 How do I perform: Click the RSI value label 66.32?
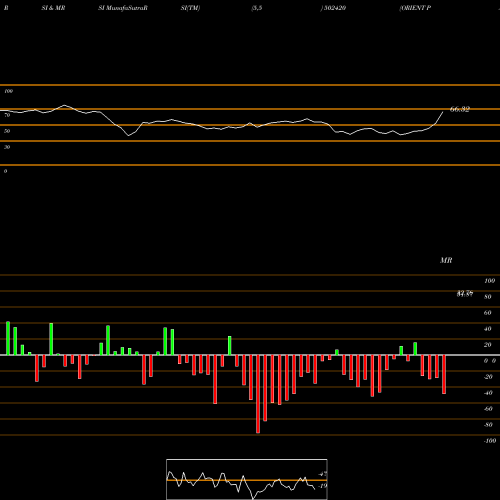[x=460, y=109]
